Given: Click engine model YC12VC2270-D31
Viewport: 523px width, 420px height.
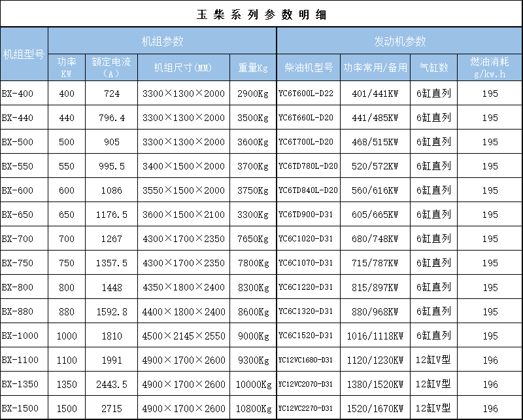Looking at the screenshot, I should tap(305, 408).
